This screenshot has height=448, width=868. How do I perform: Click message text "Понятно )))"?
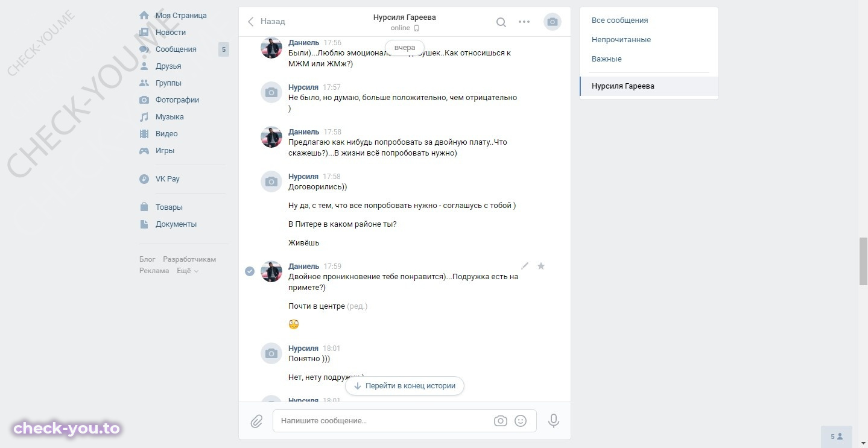(309, 359)
